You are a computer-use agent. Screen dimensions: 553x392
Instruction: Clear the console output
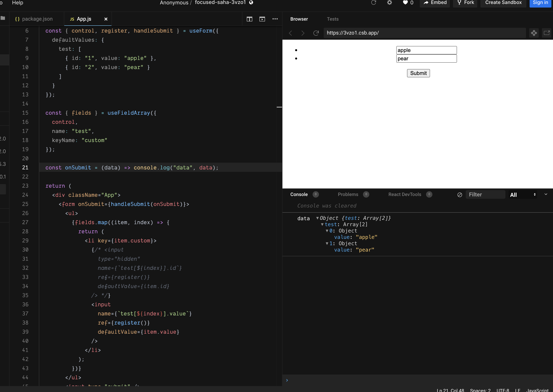click(459, 195)
